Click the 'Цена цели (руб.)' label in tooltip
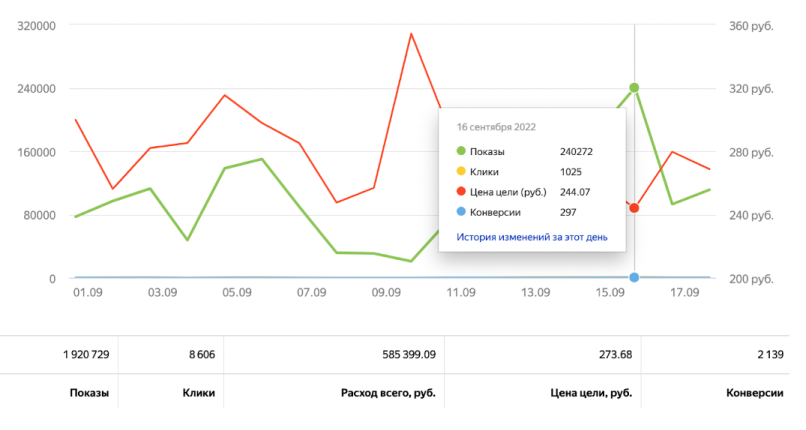The width and height of the screenshot is (806, 430). tap(508, 192)
